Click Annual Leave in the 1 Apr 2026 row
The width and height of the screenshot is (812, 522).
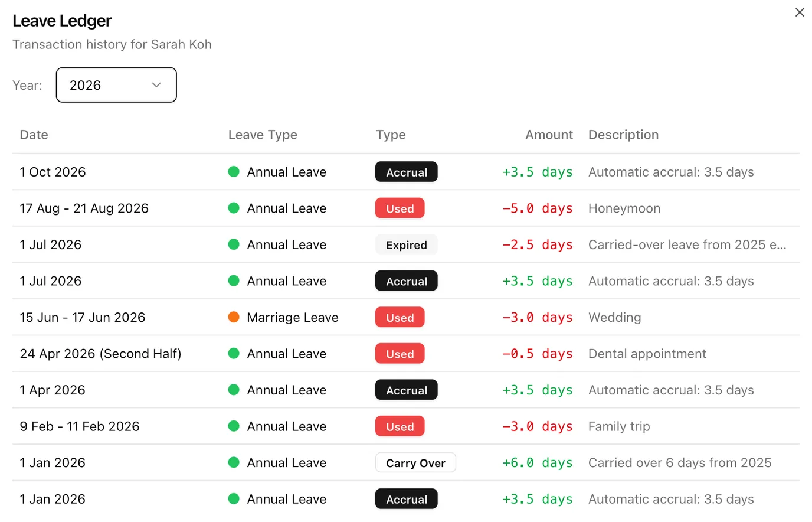287,390
